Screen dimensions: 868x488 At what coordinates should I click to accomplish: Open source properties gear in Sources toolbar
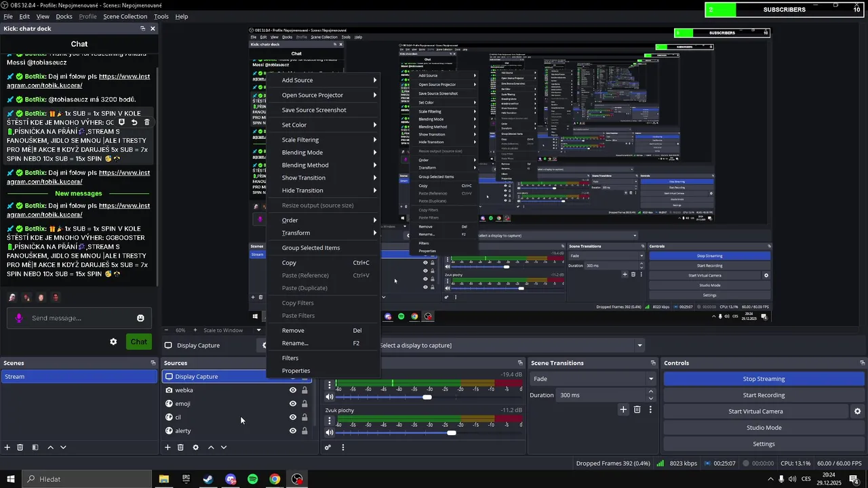click(196, 447)
